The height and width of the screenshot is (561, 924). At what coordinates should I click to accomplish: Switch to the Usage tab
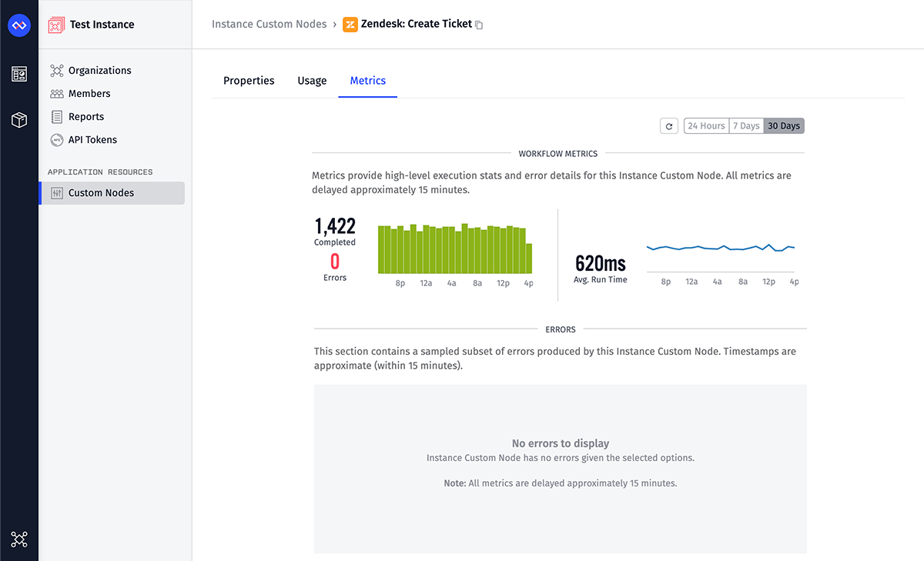click(312, 81)
